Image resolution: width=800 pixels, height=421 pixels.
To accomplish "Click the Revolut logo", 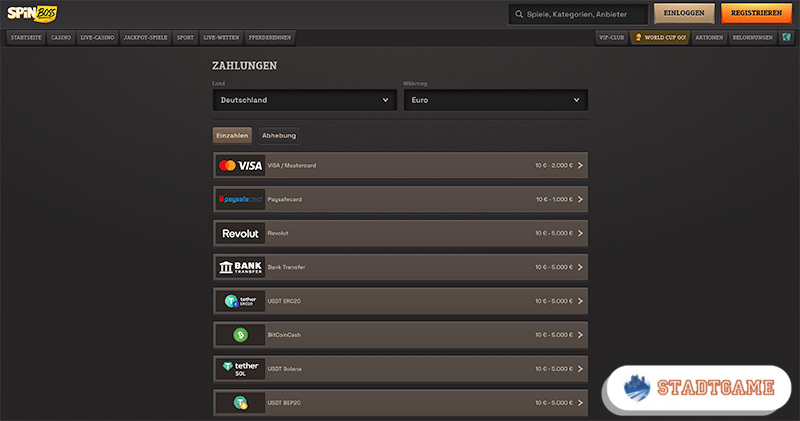I will click(x=240, y=233).
